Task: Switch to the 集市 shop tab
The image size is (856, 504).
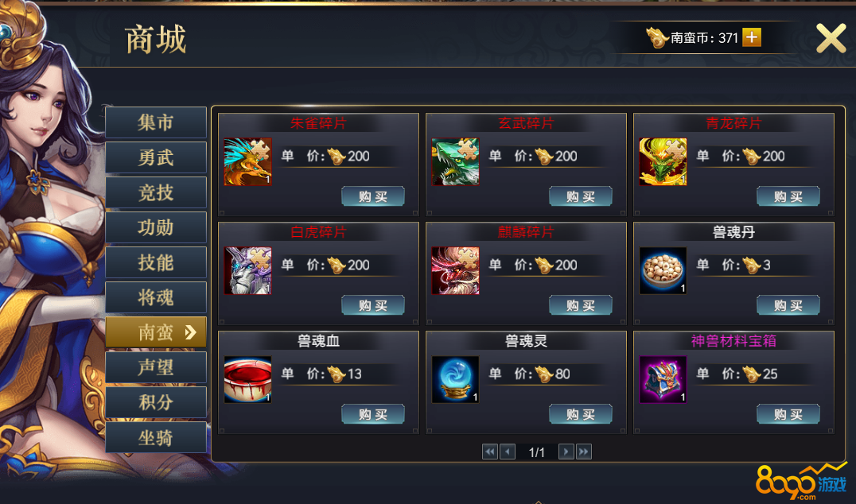Action: pos(156,122)
